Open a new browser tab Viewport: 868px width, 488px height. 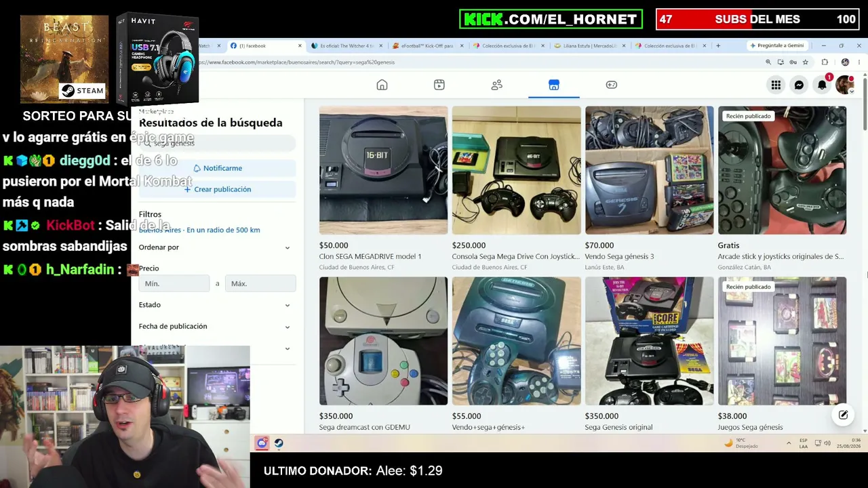pos(718,45)
